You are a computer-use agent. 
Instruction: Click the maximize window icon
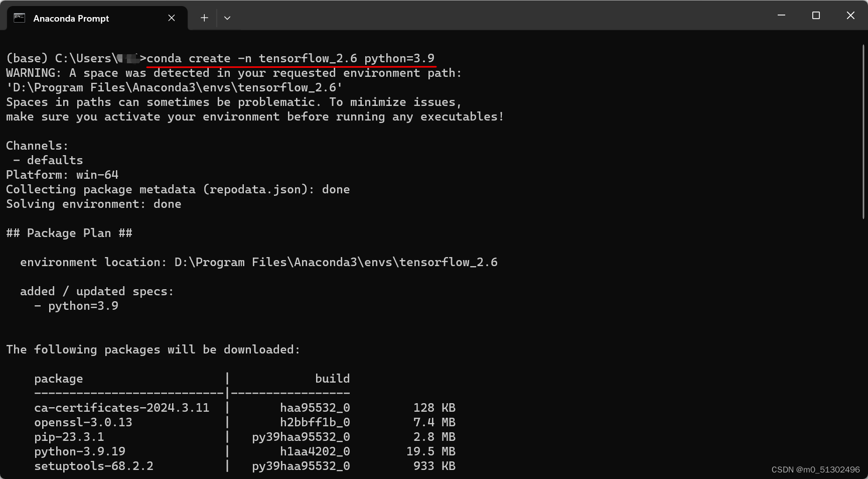click(815, 15)
